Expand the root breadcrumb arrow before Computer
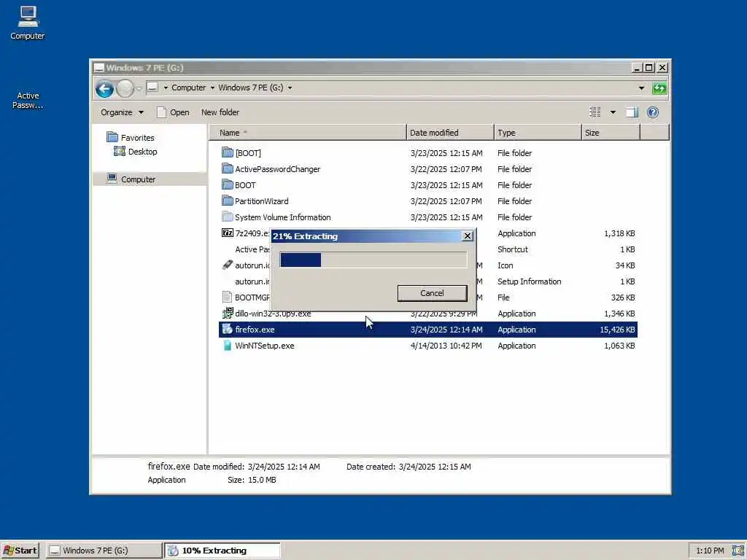747x560 pixels. point(166,87)
